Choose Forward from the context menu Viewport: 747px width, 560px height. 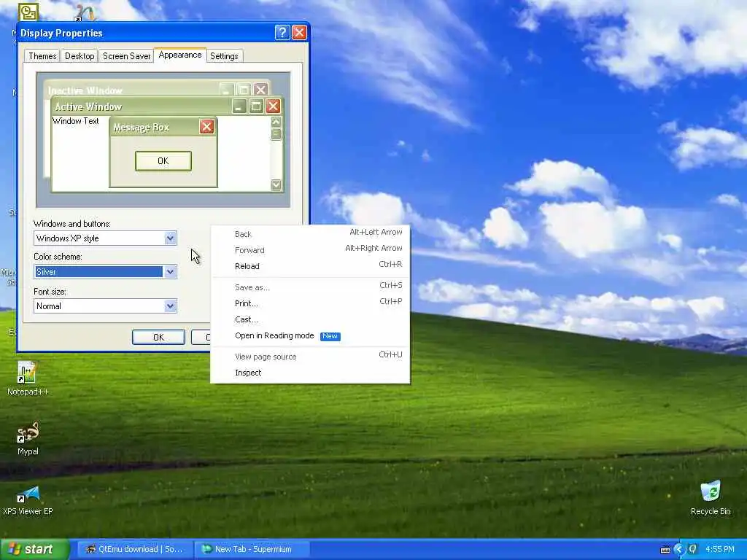(310, 250)
